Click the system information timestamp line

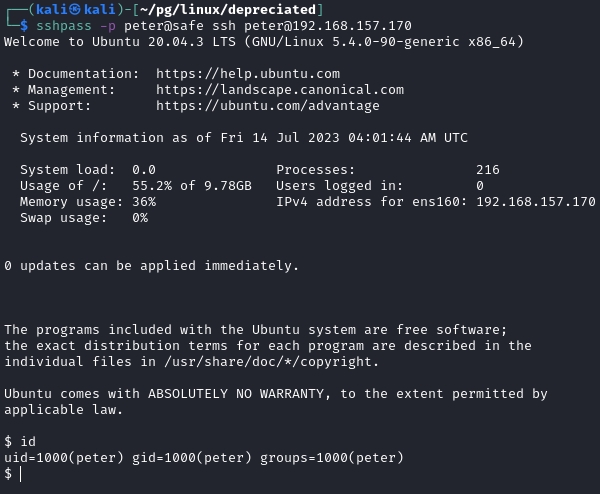[x=243, y=138]
